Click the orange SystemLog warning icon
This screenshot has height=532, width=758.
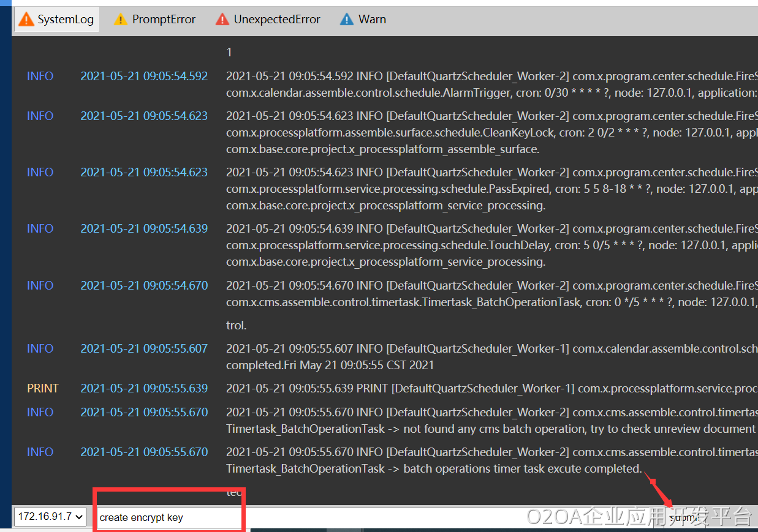[26, 20]
